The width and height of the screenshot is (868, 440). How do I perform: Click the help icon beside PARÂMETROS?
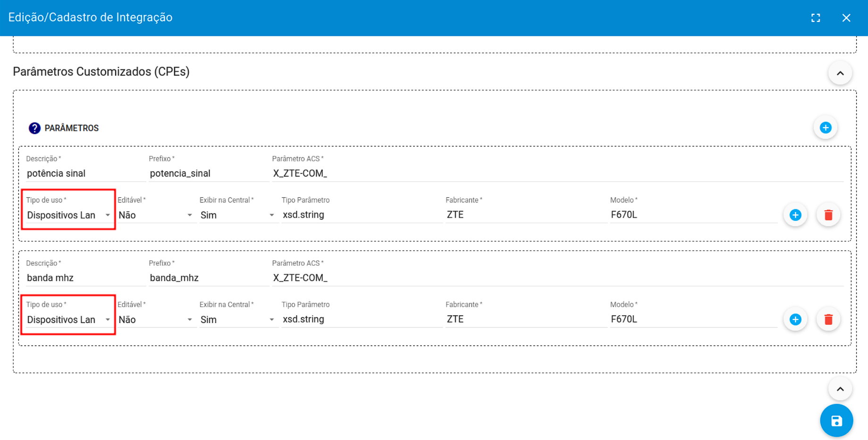pos(34,128)
